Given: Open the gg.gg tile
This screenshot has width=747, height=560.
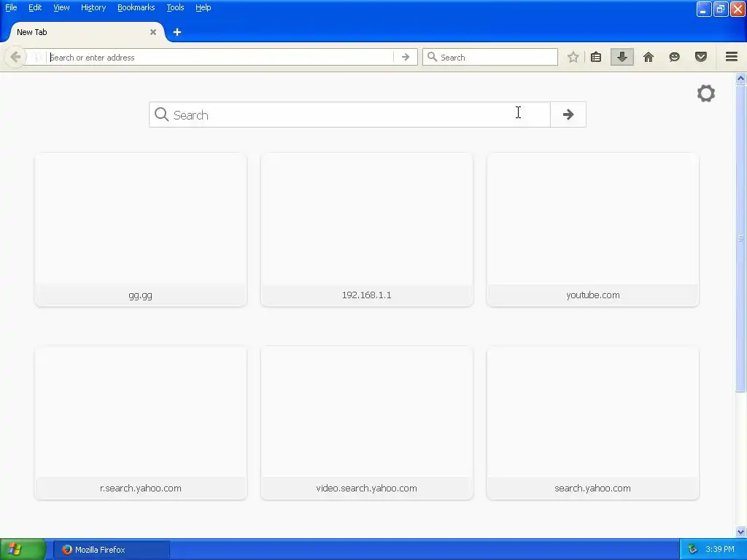Looking at the screenshot, I should pos(141,230).
